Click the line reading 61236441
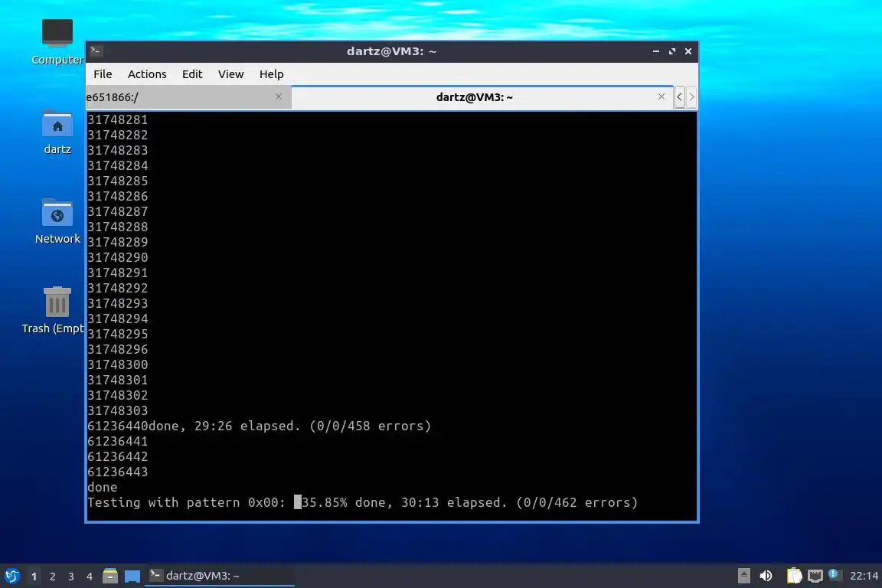Screen dimensions: 882x588 point(118,441)
